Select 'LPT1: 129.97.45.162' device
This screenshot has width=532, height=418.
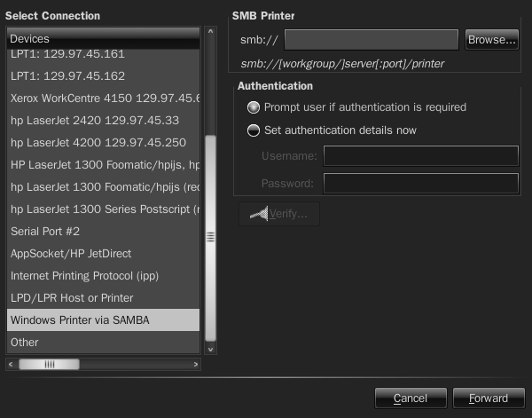[103, 75]
